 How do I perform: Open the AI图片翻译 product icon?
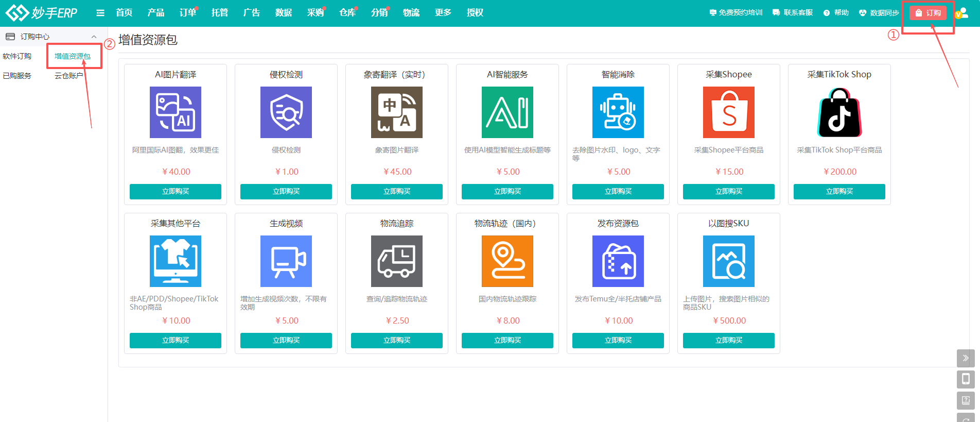click(x=176, y=112)
